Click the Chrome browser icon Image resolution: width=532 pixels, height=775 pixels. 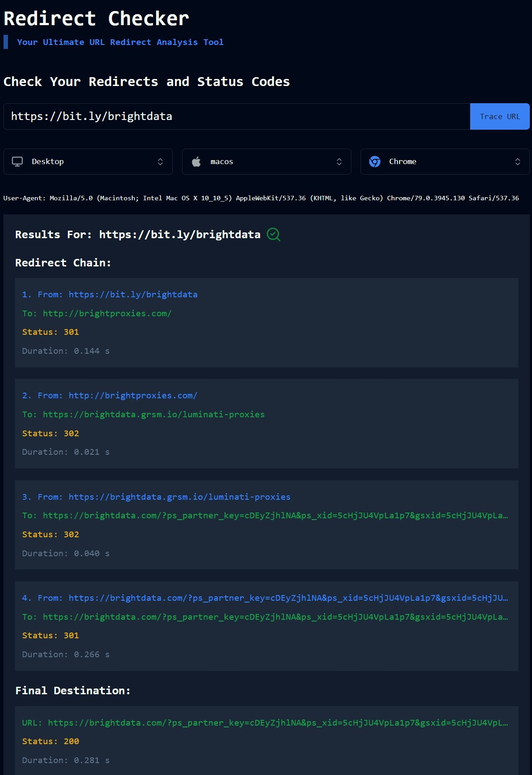[375, 161]
